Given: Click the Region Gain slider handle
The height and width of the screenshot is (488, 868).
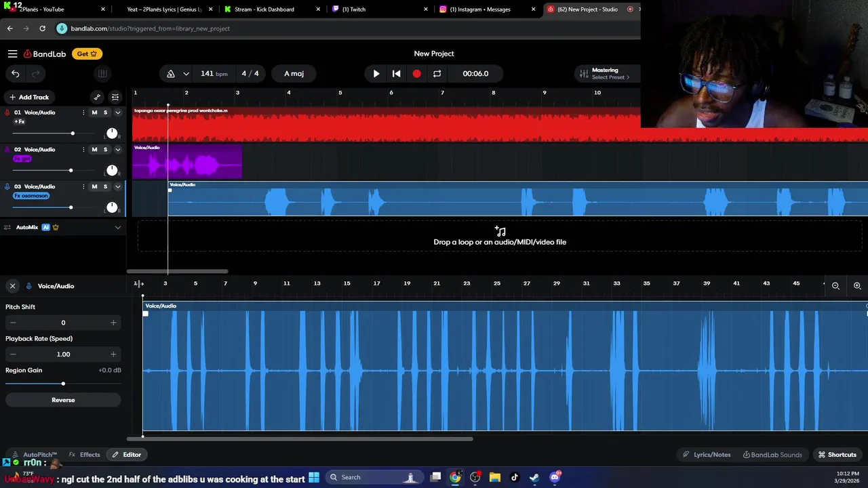Looking at the screenshot, I should click(63, 384).
